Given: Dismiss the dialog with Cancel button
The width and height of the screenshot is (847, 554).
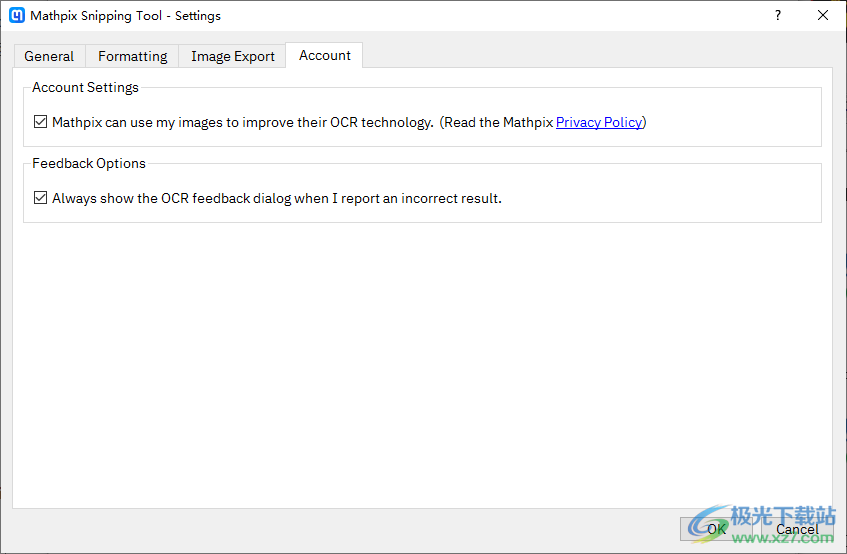Looking at the screenshot, I should [797, 529].
